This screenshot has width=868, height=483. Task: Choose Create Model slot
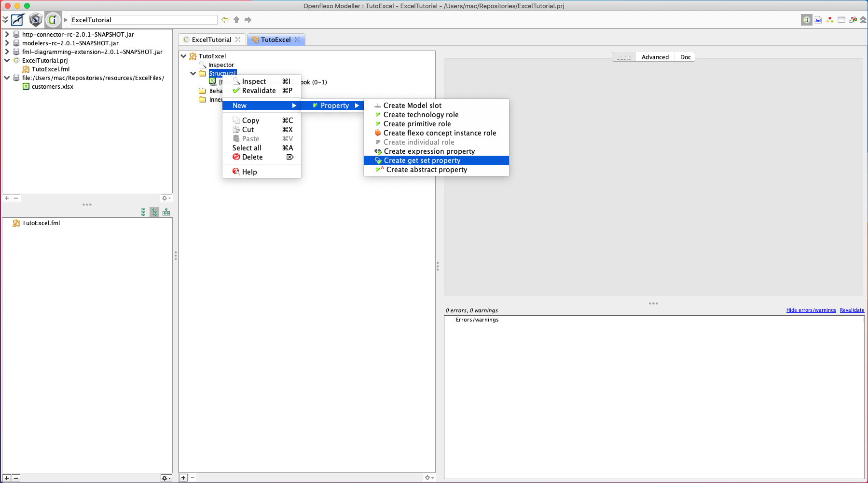pos(436,105)
